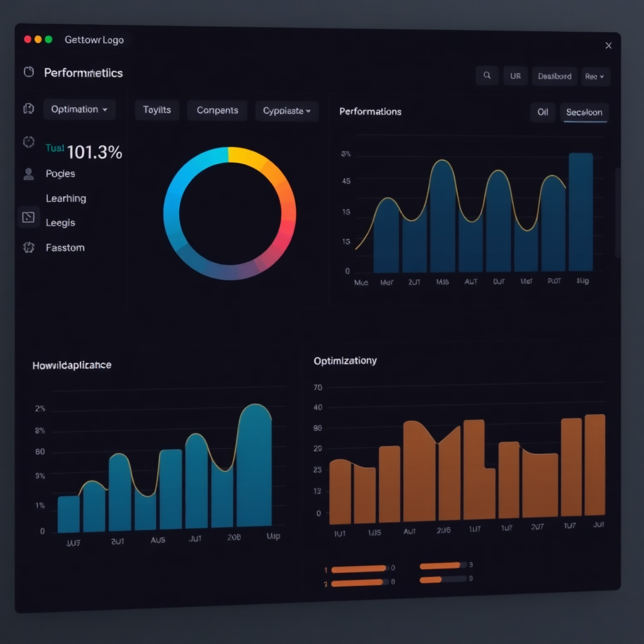Image resolution: width=644 pixels, height=644 pixels.
Task: Click the shortest orange progress bar under Optimizationy
Action: [x=431, y=579]
